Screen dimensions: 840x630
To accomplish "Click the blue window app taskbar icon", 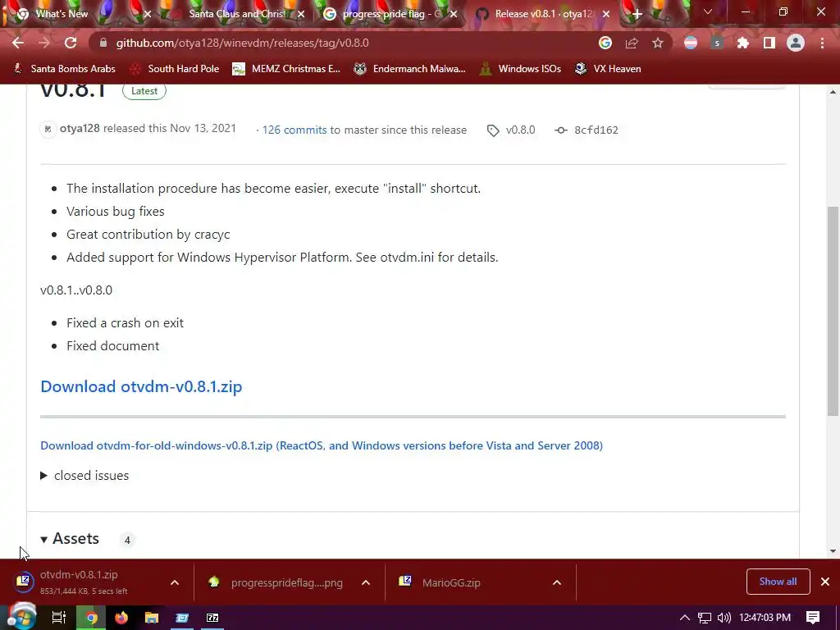I will pyautogui.click(x=182, y=618).
